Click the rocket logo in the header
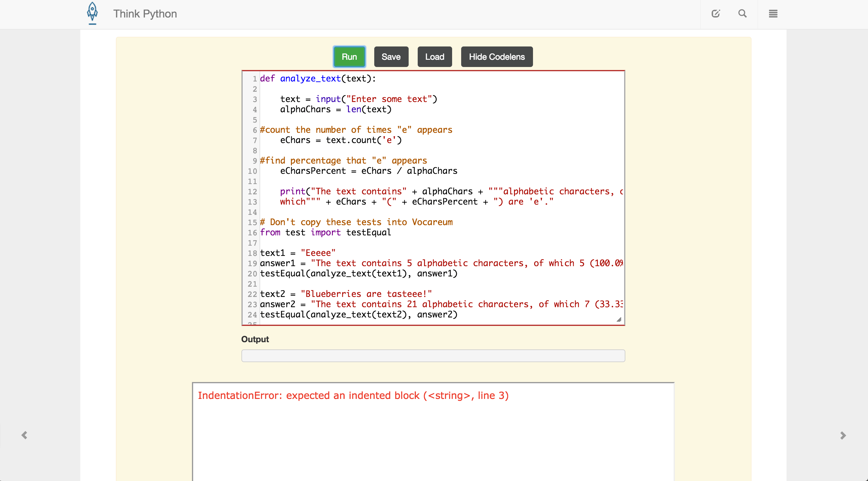The image size is (868, 481). coord(92,14)
